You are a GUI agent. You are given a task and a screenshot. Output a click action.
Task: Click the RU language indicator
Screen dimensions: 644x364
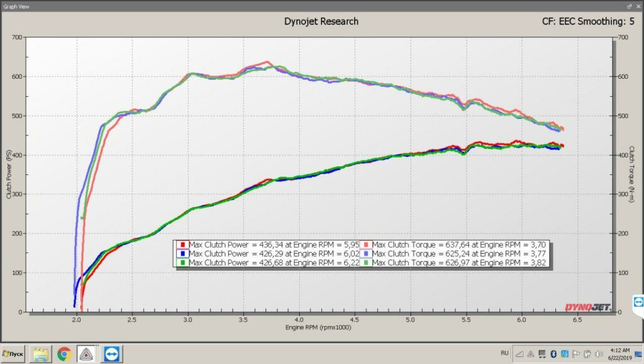[504, 353]
